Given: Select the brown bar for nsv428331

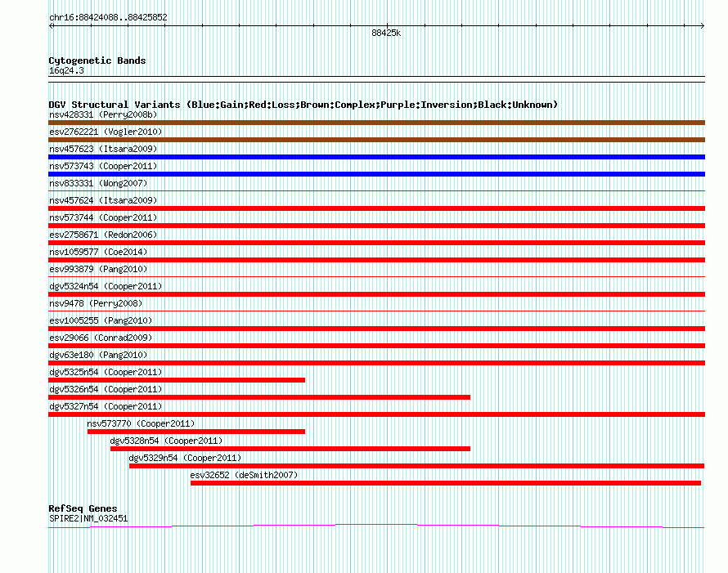Looking at the screenshot, I should point(376,123).
